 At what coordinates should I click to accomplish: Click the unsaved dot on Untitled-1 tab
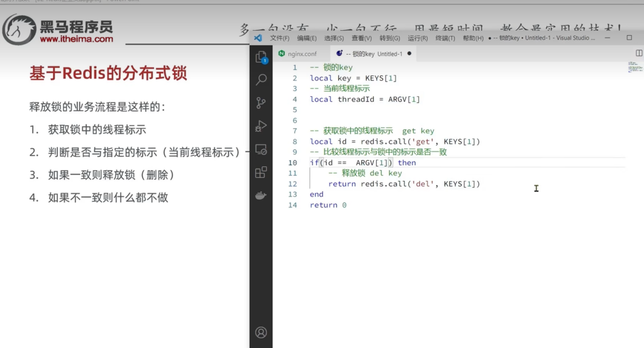click(409, 54)
